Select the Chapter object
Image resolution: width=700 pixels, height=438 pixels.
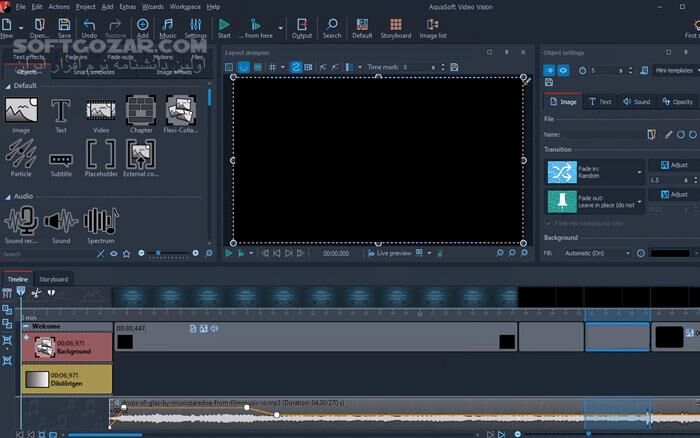pos(141,114)
